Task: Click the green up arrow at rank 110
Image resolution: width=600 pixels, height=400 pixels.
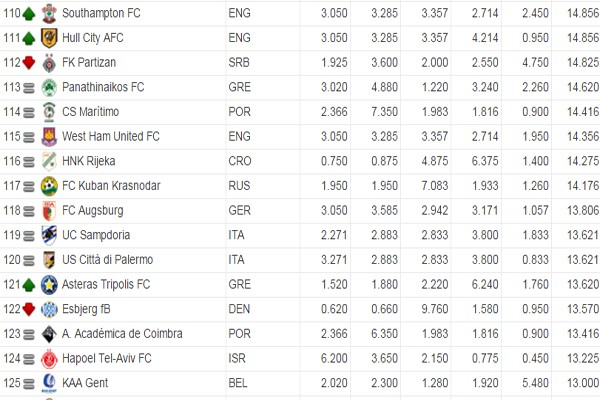Action: (28, 12)
